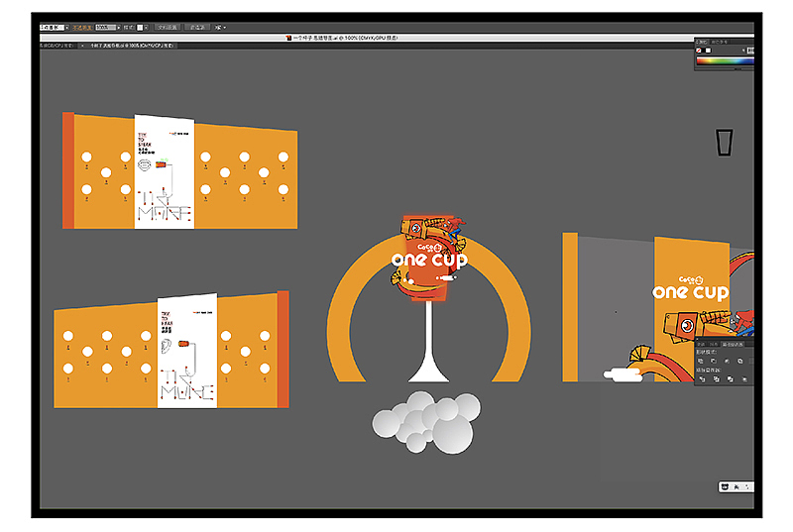Click the Minus Front shape mode icon
This screenshot has width=793, height=532.
[x=714, y=361]
